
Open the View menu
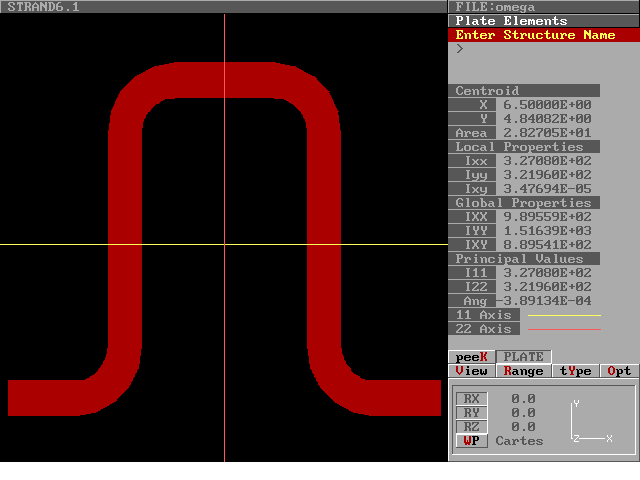472,371
